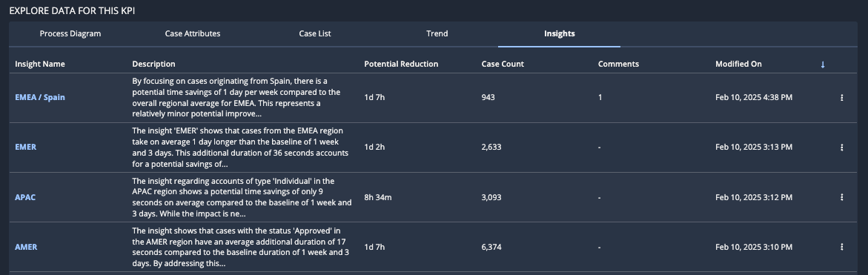
Task: Select the case count value 6,374
Action: [491, 247]
